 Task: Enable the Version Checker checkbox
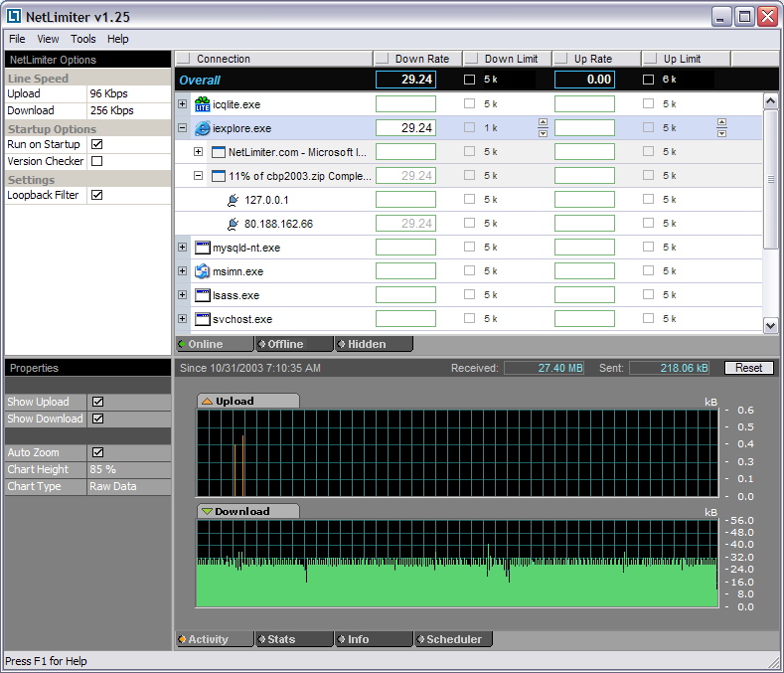[97, 161]
